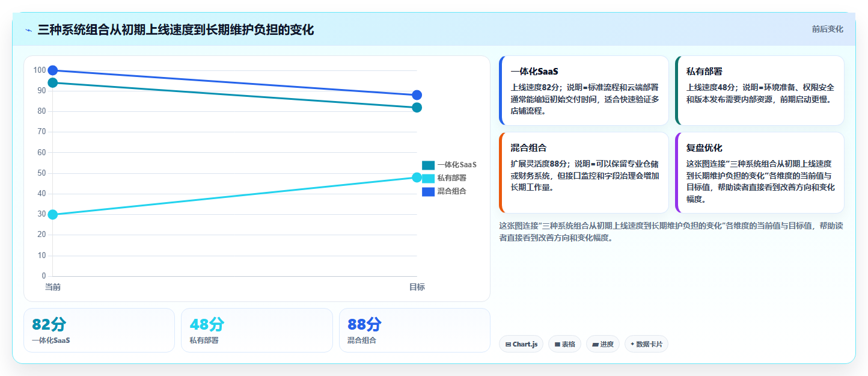Click the 88分 stat value
Viewport: 868px width, 376px height.
[x=364, y=325]
